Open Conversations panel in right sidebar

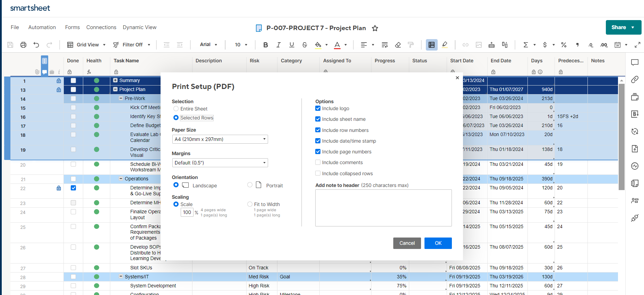635,62
